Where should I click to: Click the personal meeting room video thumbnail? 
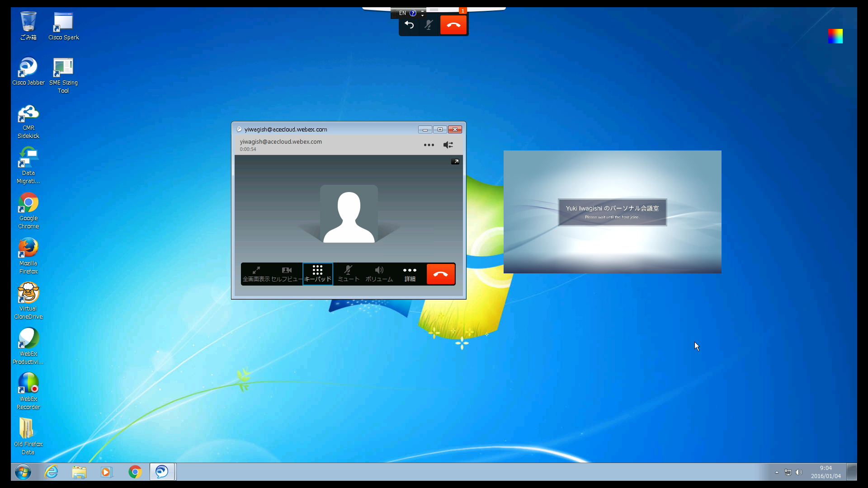tap(612, 211)
